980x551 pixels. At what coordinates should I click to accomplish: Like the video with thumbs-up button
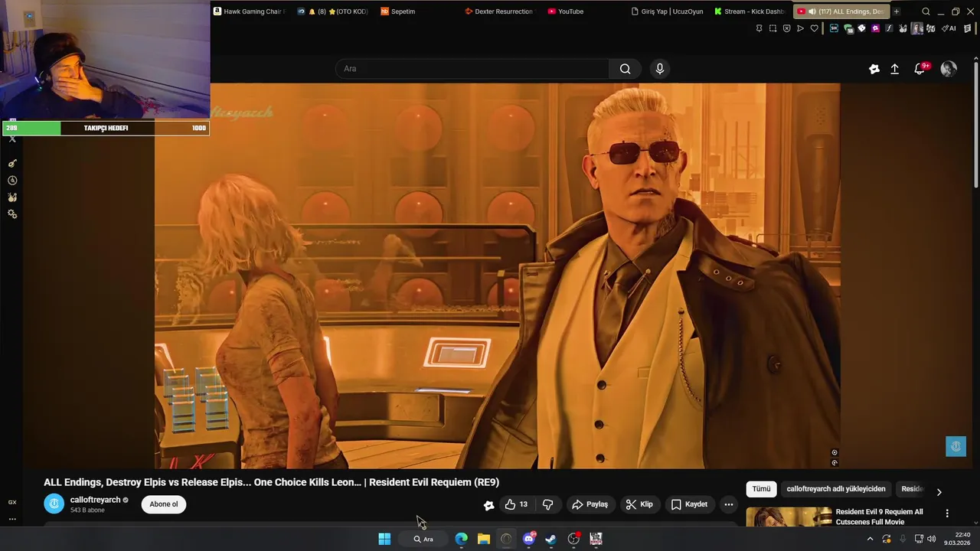(x=516, y=504)
